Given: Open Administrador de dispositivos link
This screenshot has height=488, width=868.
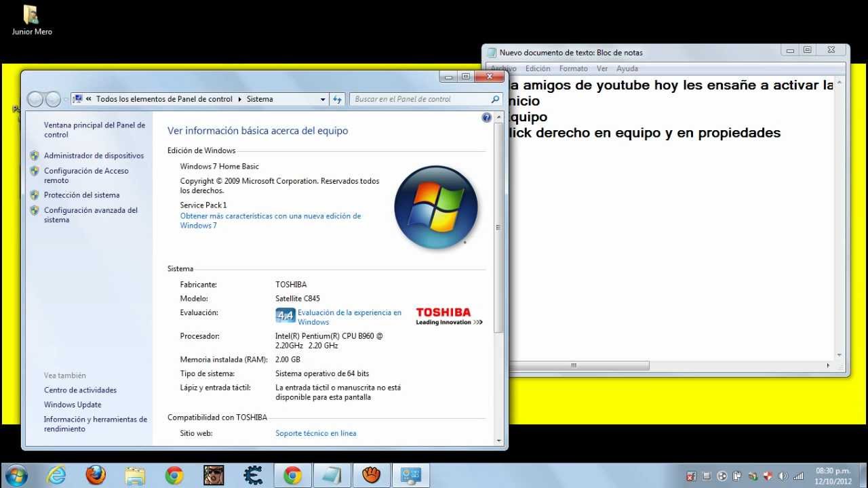Looking at the screenshot, I should click(94, 155).
